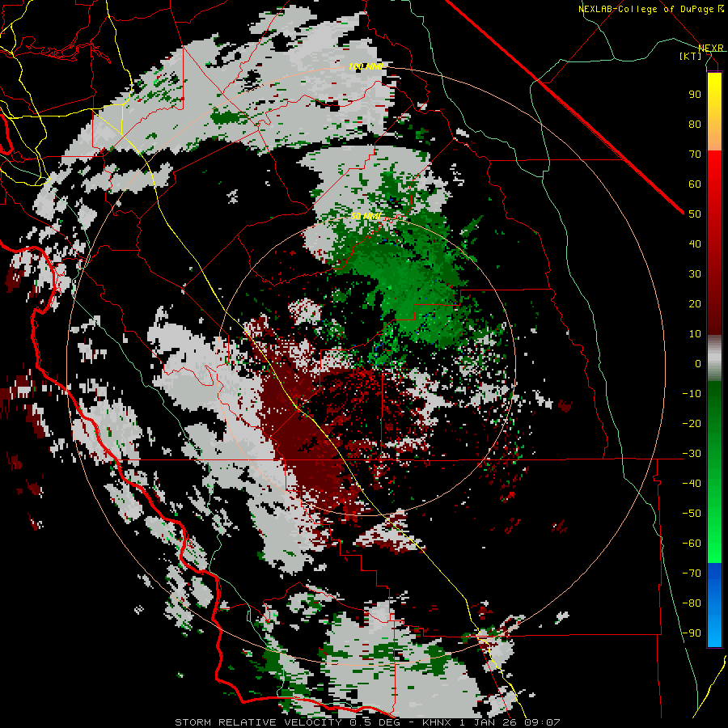Viewport: 728px width, 728px height.
Task: Click the STORM RELATIVE VELOCITY caption text
Action: [x=258, y=722]
